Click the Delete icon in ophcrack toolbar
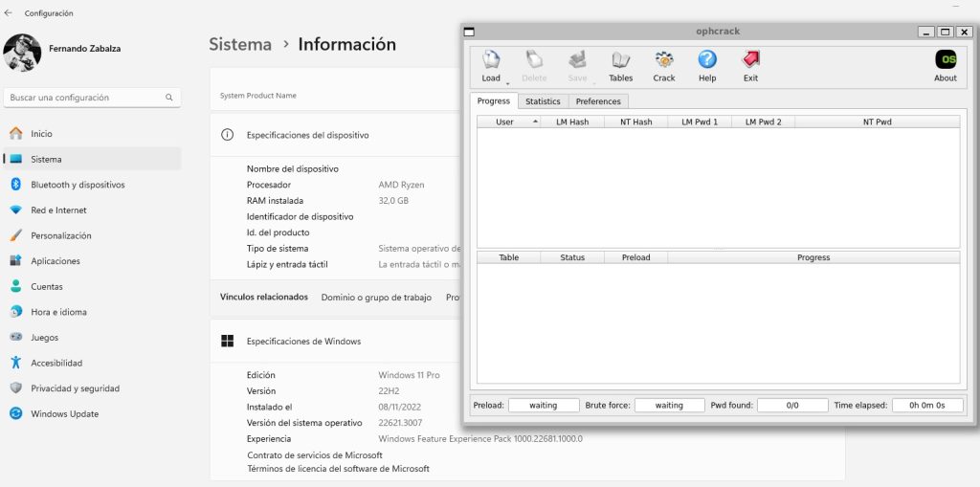The width and height of the screenshot is (980, 487). [x=534, y=66]
